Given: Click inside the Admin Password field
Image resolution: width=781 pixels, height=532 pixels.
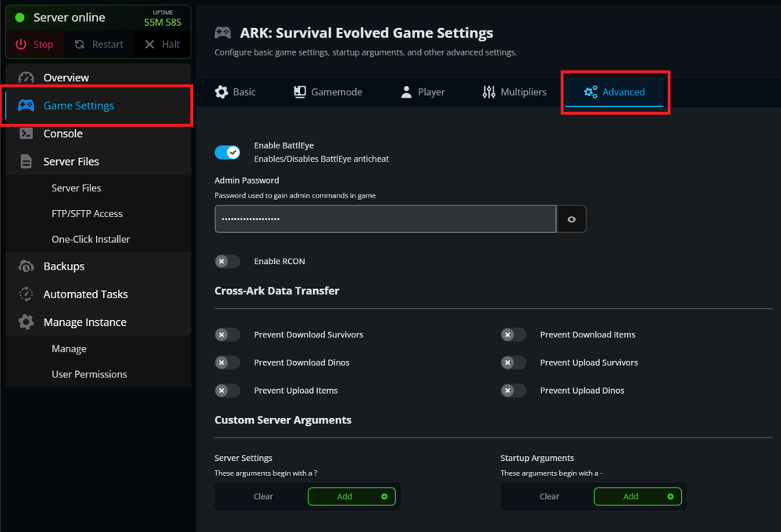Looking at the screenshot, I should 383,219.
